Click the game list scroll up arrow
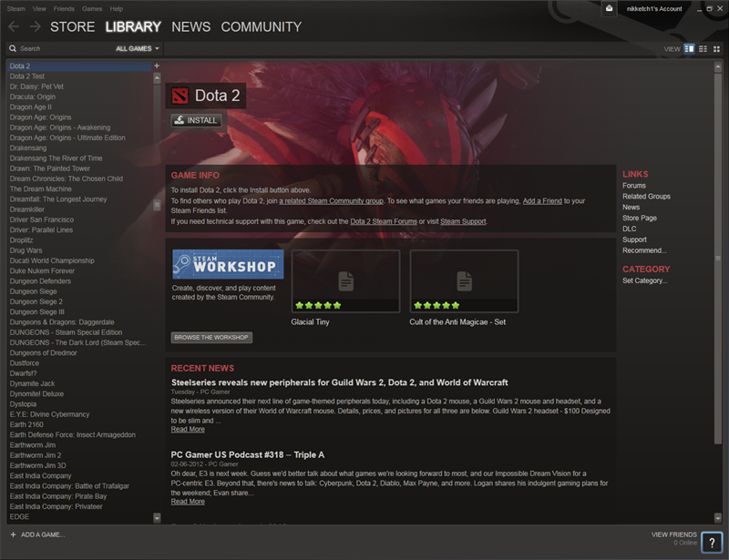The width and height of the screenshot is (729, 560). [157, 78]
